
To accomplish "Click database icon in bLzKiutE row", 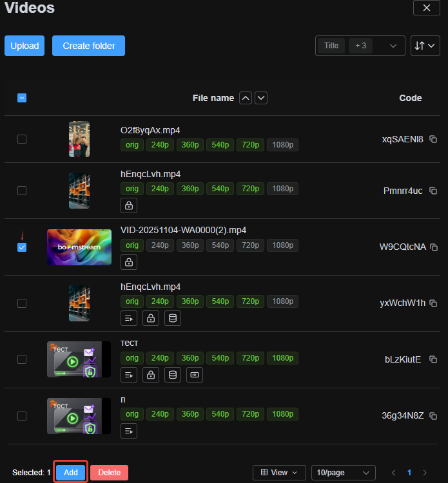I will (x=173, y=375).
